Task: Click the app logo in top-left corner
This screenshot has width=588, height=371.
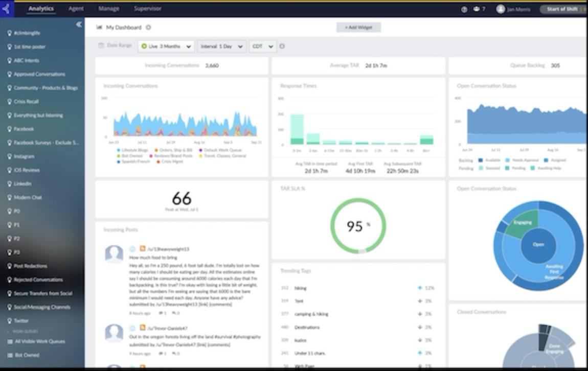Action: [6, 9]
